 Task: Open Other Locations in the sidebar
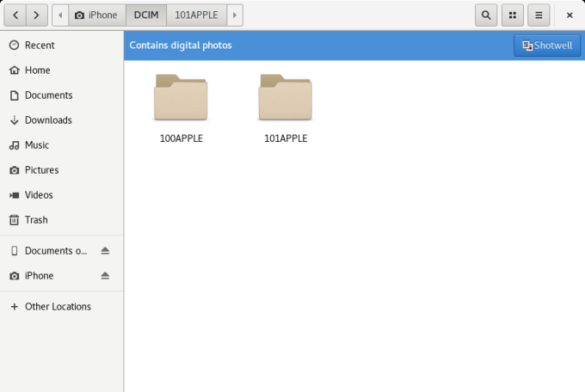pyautogui.click(x=62, y=307)
